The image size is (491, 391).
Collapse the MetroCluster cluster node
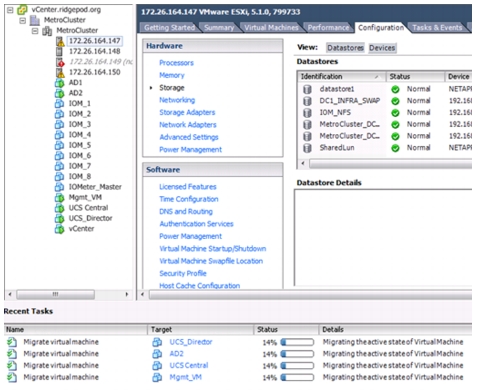(35, 31)
